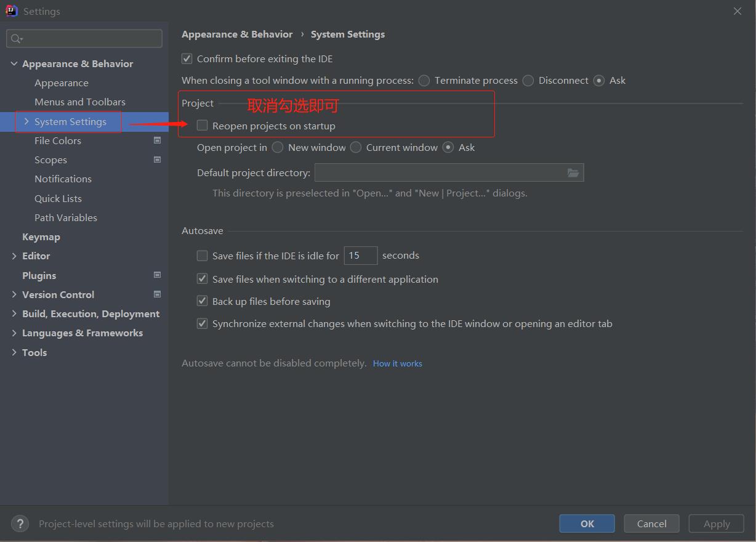The height and width of the screenshot is (542, 756).
Task: Open Appearance settings page
Action: [x=62, y=83]
